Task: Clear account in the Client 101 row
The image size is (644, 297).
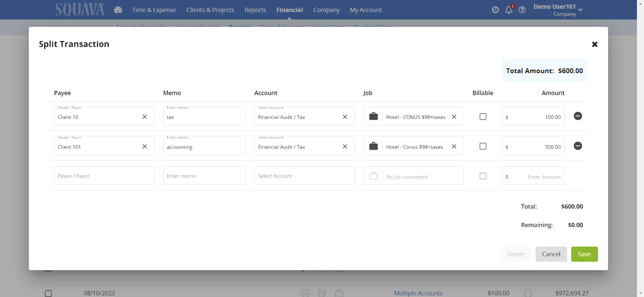Action: [345, 146]
